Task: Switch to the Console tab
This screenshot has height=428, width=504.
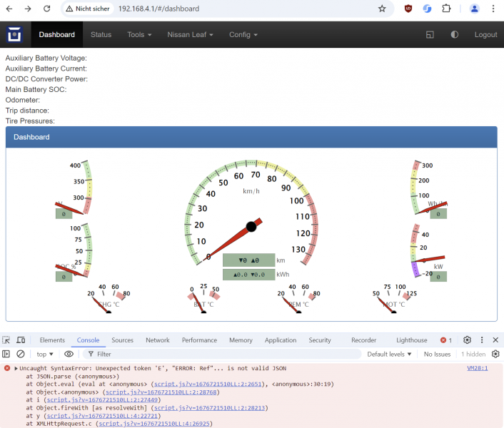Action: pos(88,340)
